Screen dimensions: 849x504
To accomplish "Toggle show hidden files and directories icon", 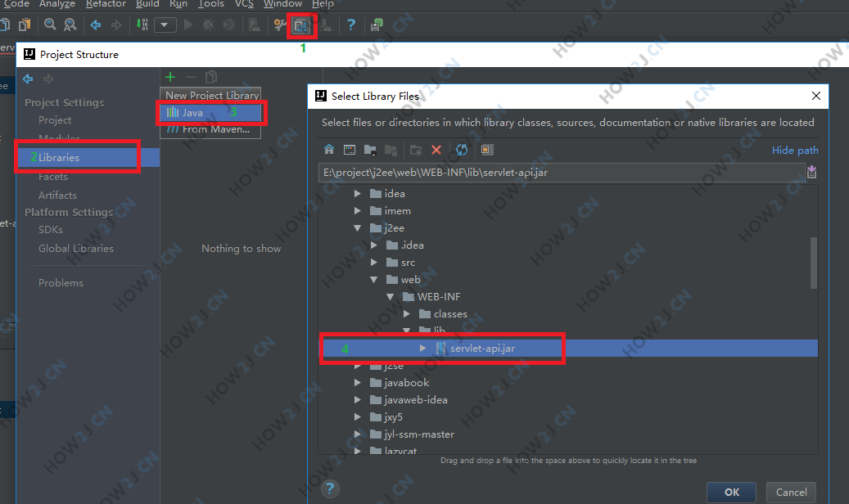I will tap(487, 150).
